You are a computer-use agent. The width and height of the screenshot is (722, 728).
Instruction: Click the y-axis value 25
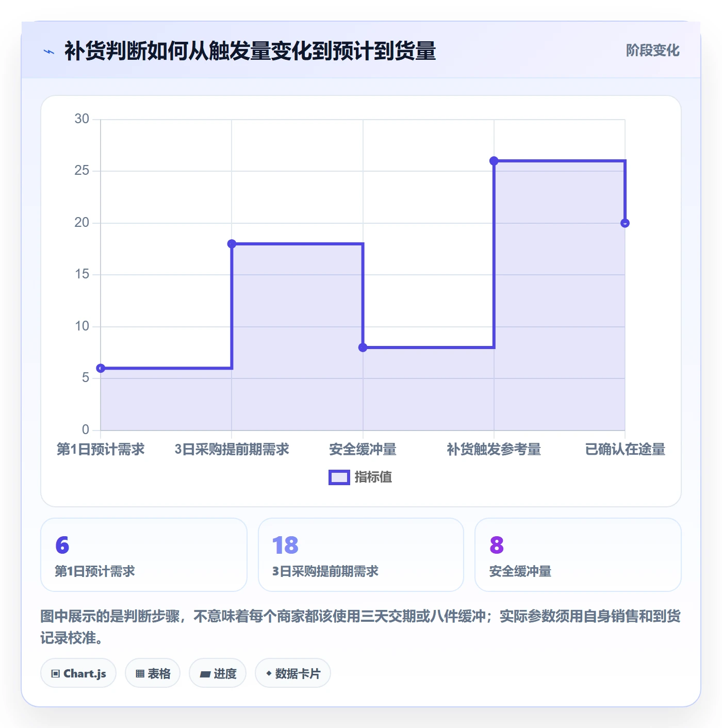[82, 171]
